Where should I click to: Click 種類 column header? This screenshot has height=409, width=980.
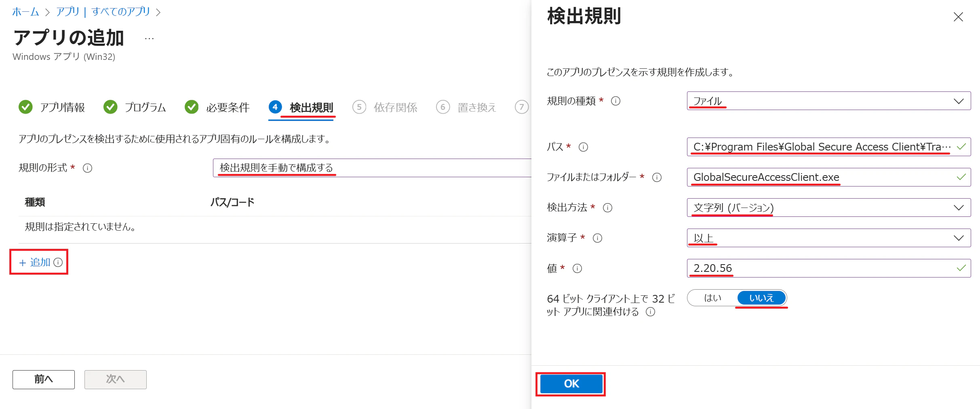[35, 202]
